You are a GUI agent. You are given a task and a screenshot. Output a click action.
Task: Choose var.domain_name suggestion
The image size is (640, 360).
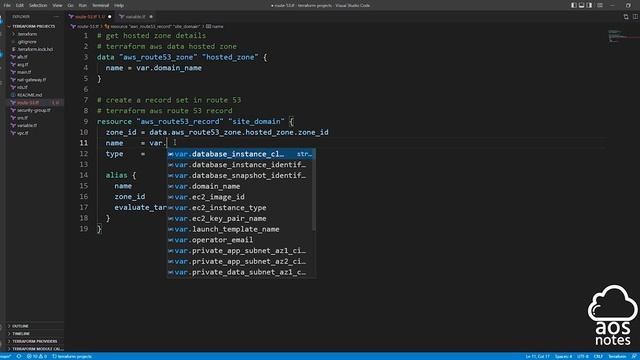[240, 186]
